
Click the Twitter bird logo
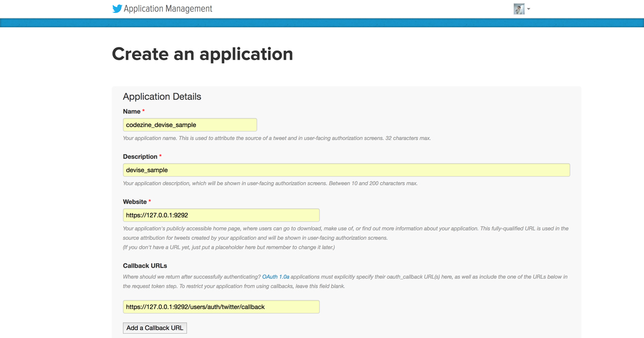pyautogui.click(x=117, y=9)
